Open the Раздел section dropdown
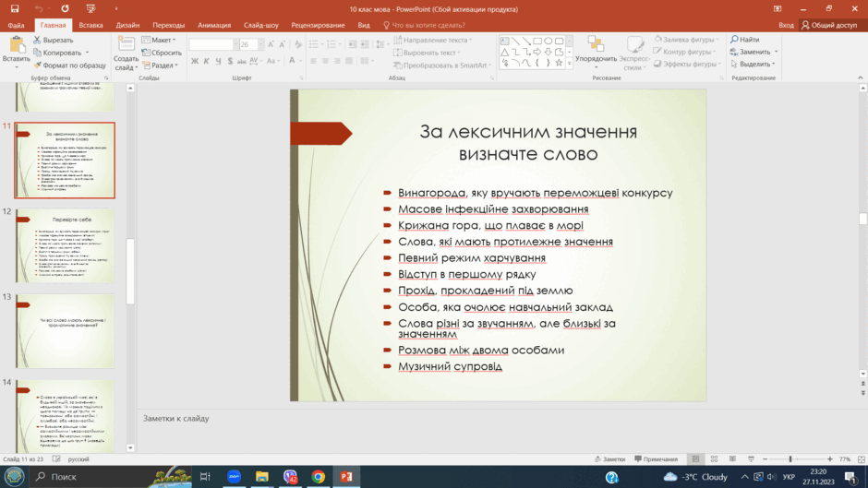This screenshot has height=488, width=868. pos(161,65)
